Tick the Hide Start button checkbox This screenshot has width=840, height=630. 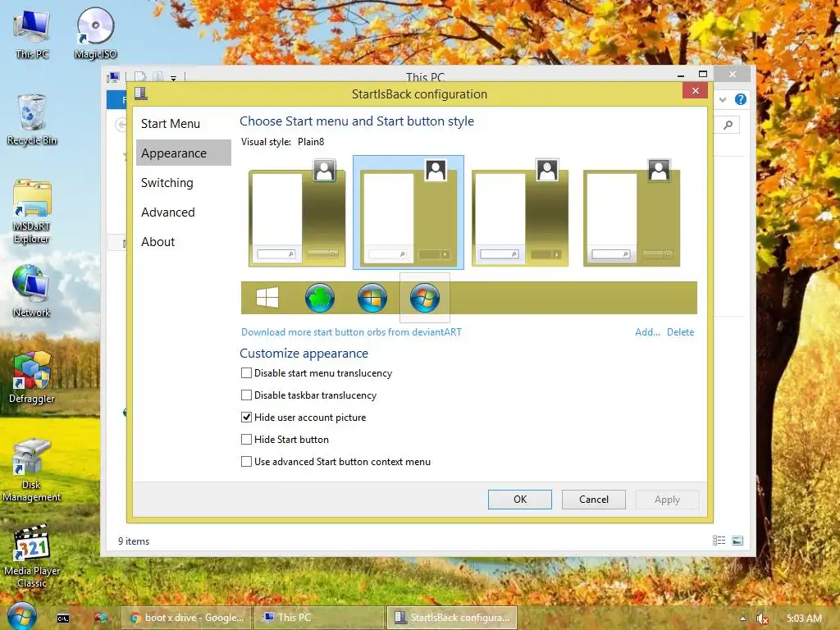click(x=246, y=440)
